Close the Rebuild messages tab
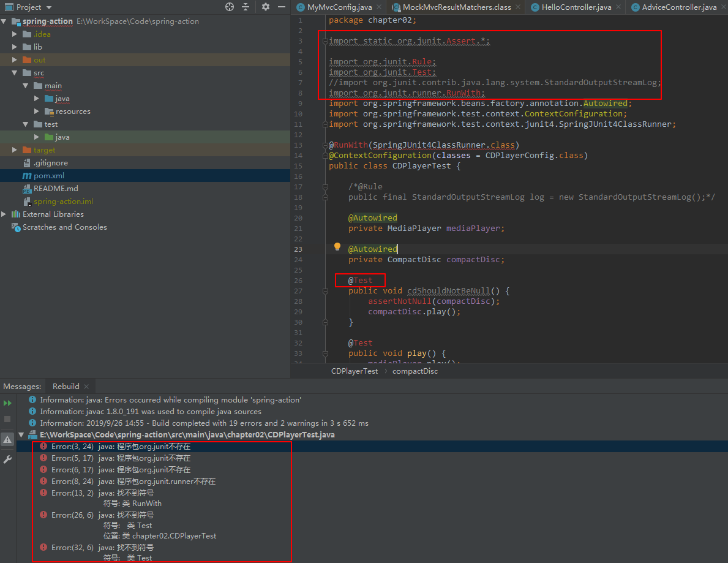Image resolution: width=728 pixels, height=563 pixels. pos(86,387)
